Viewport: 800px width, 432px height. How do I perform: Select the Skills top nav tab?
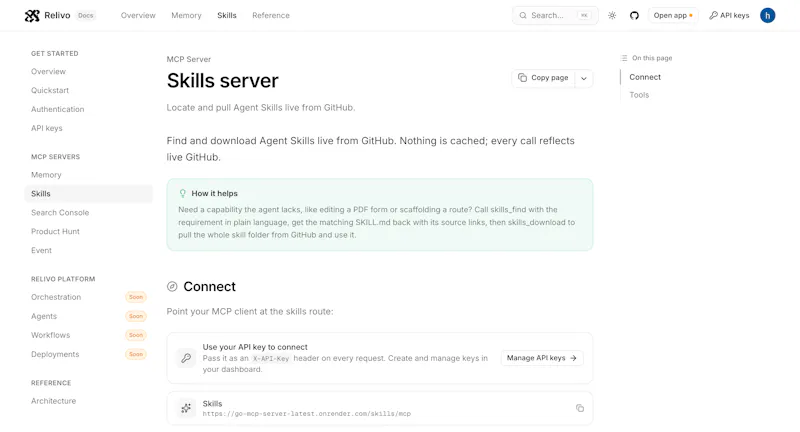227,16
